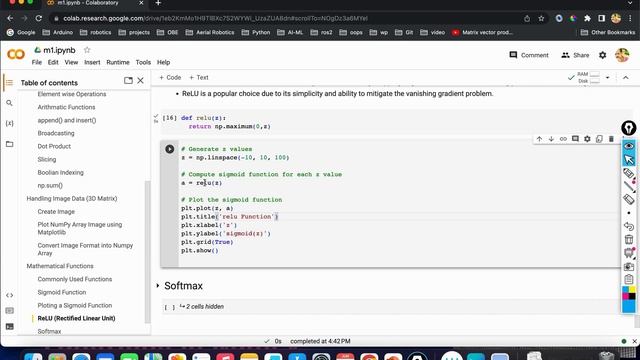Select the Table of contents sidebar icon
This screenshot has height=360, width=640.
(9, 82)
